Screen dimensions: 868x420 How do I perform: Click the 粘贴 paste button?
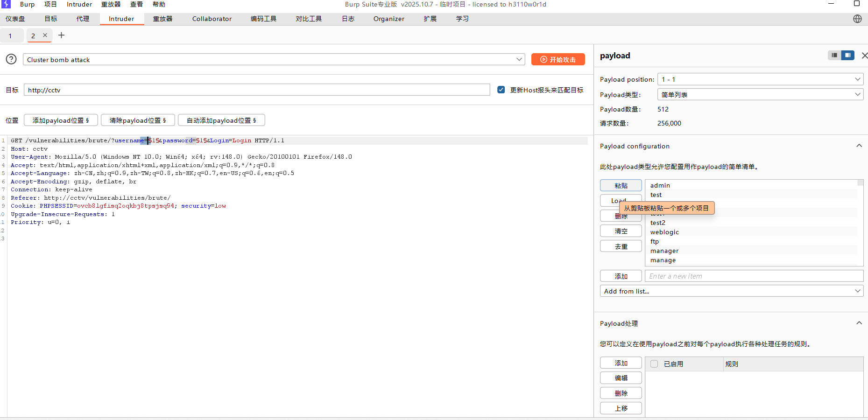621,185
